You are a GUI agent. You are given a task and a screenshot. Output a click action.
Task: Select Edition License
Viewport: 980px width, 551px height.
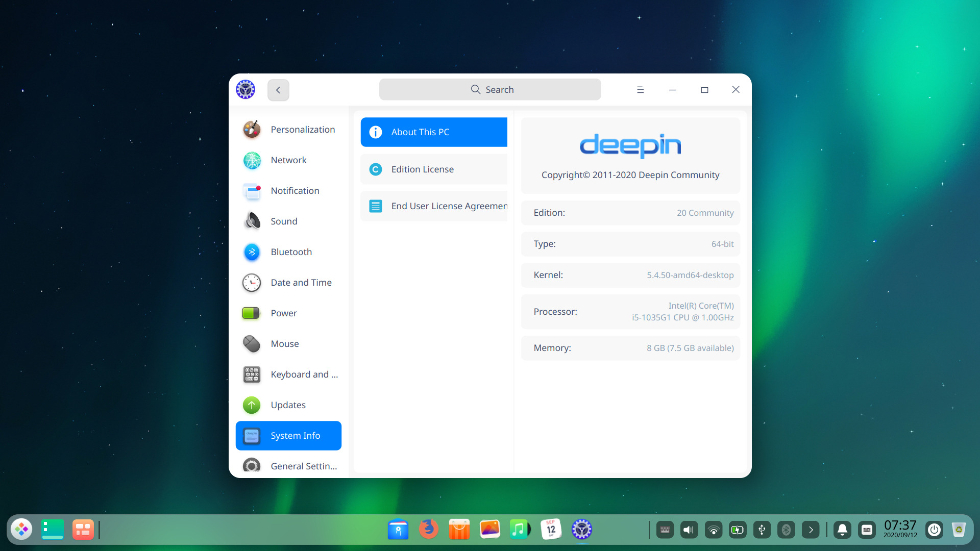[434, 169]
